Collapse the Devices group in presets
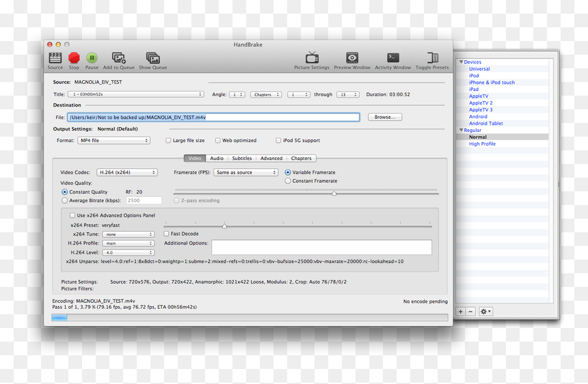This screenshot has width=588, height=384. [x=462, y=61]
